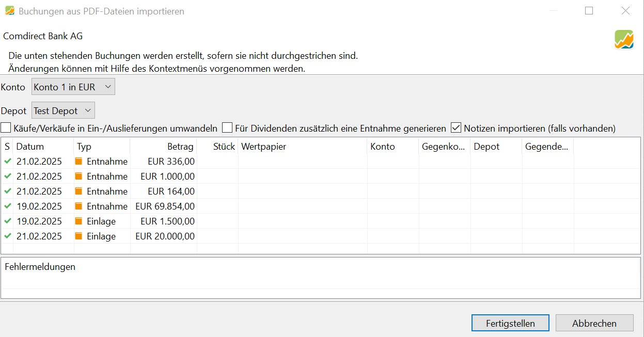Click the orange icon beside Einlage EUR 20.000,00
This screenshot has height=337, width=644.
78,236
